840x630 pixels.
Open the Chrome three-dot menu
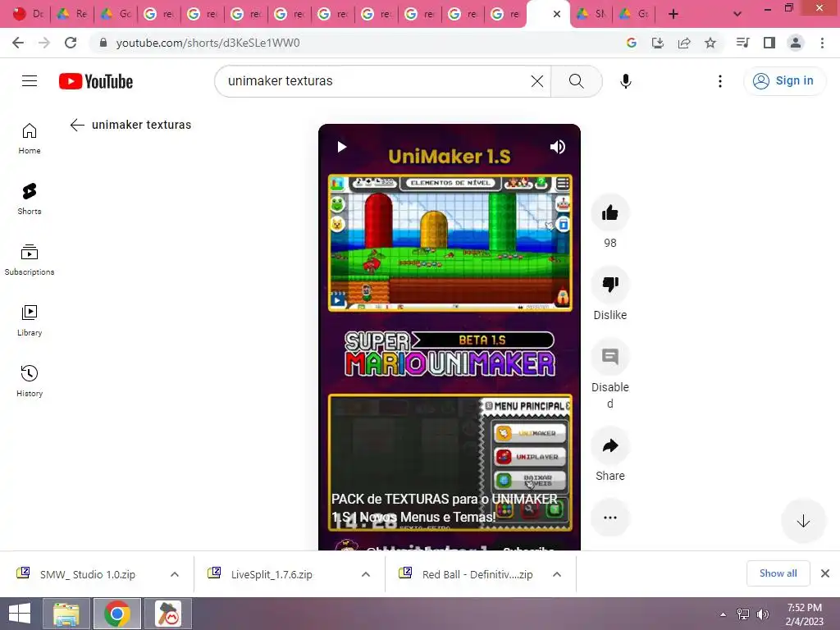click(822, 43)
